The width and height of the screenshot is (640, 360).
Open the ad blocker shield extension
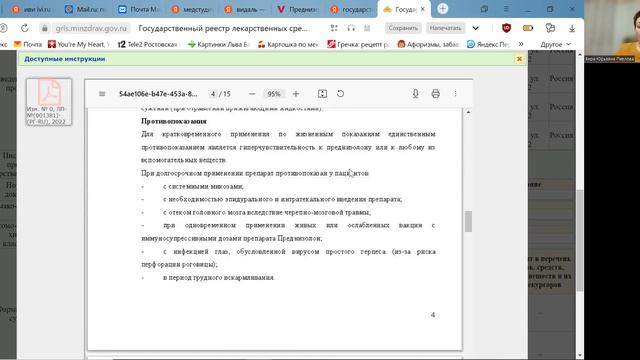[507, 28]
